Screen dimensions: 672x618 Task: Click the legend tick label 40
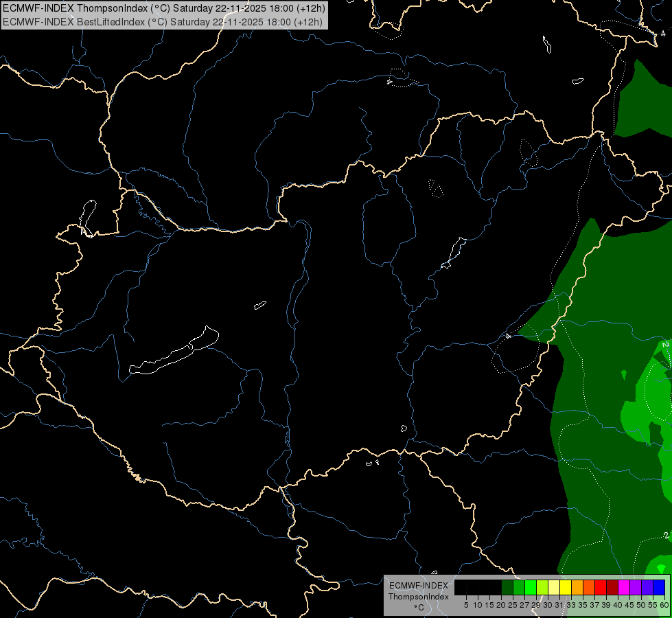coord(618,605)
